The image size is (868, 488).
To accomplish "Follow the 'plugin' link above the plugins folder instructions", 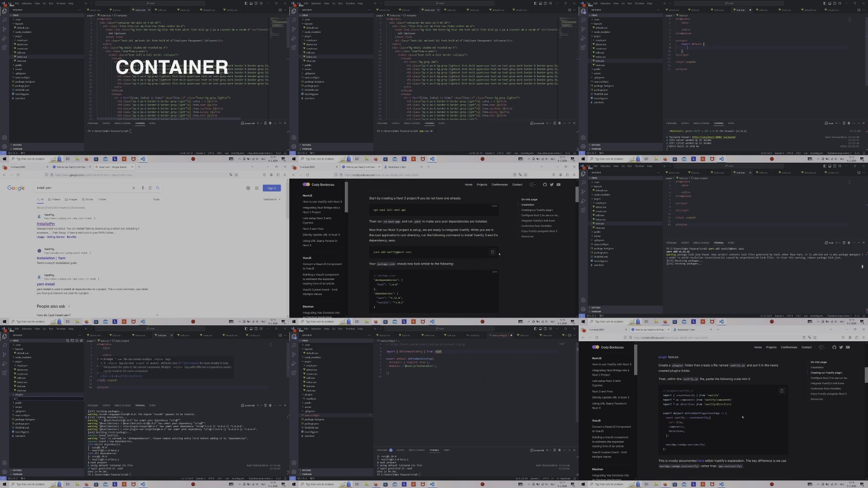I will pyautogui.click(x=663, y=357).
